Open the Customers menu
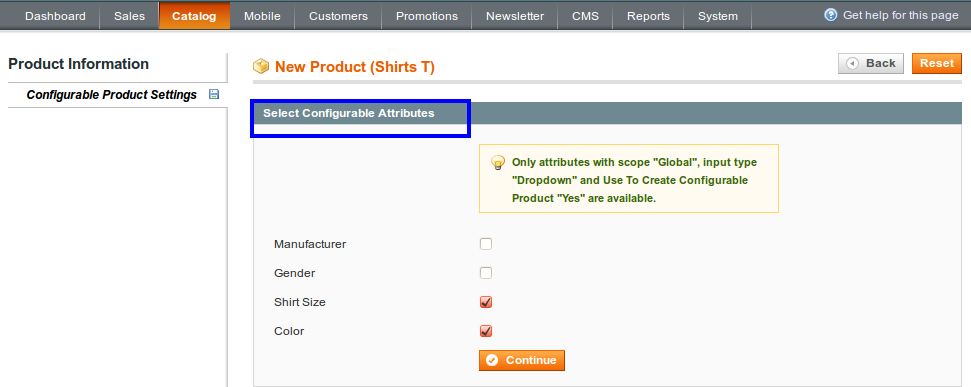The width and height of the screenshot is (971, 387). (x=338, y=16)
